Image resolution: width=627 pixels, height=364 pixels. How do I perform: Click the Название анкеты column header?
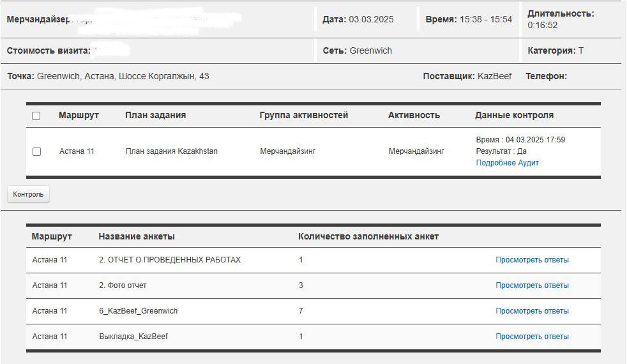[137, 236]
